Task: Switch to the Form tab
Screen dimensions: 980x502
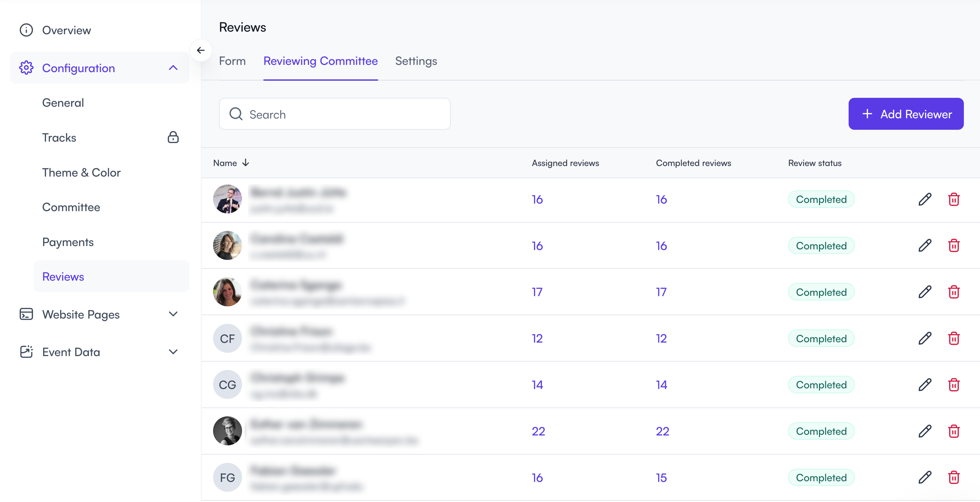Action: tap(232, 61)
